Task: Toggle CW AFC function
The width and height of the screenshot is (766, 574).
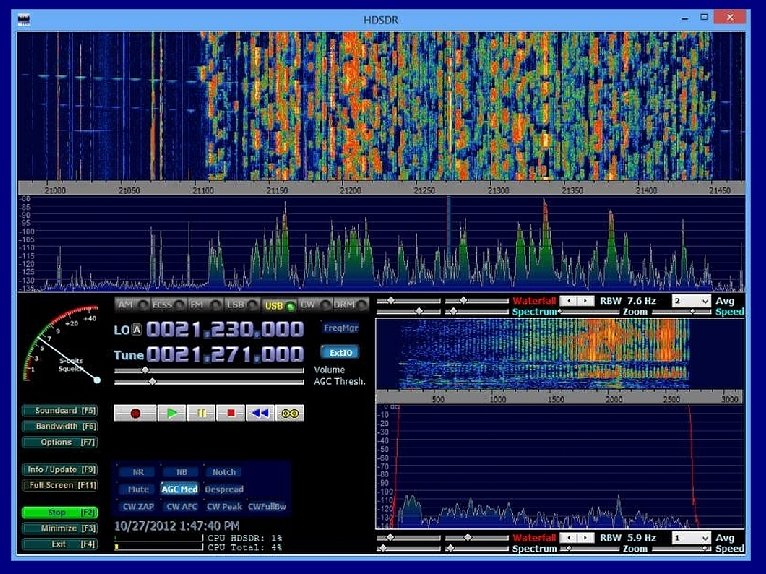Action: click(181, 507)
